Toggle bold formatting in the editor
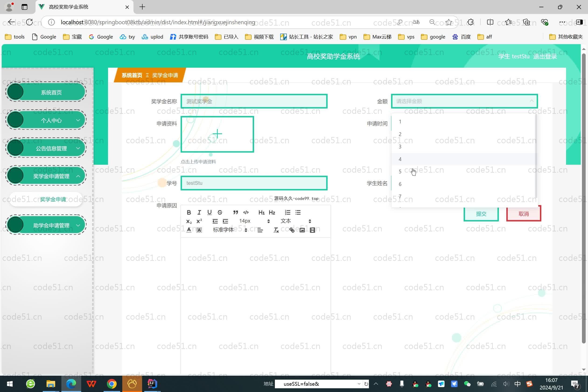588x392 pixels. point(189,213)
